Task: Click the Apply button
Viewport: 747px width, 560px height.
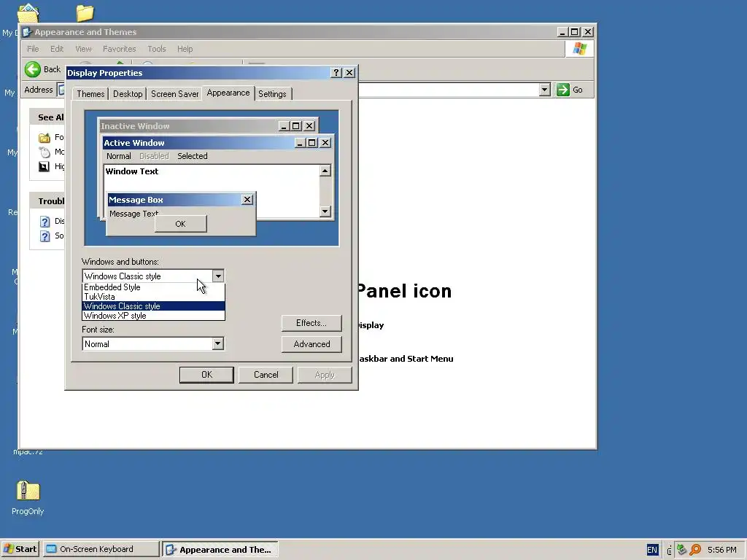Action: click(325, 375)
